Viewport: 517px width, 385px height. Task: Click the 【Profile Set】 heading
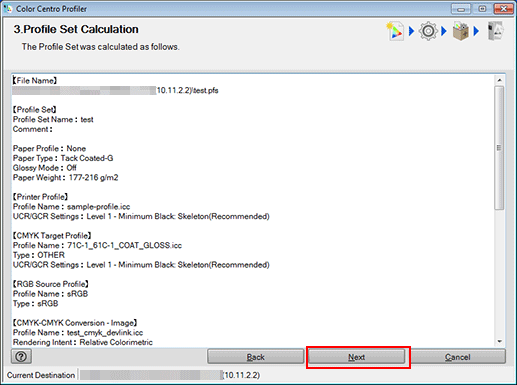point(35,110)
